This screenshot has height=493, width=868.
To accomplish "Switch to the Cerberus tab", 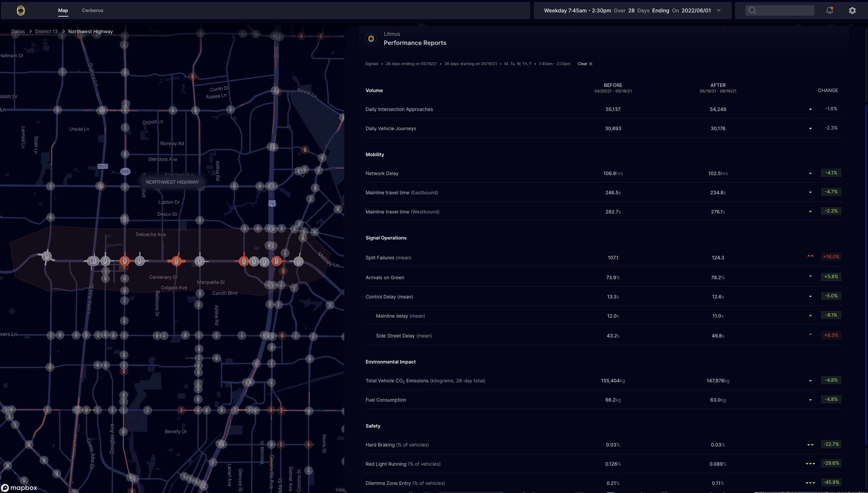I will (x=92, y=10).
